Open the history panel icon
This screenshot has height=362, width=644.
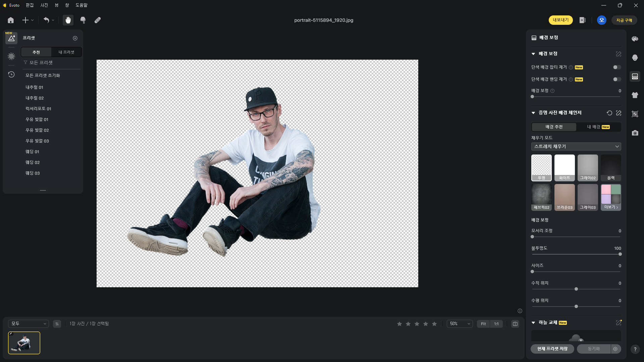pyautogui.click(x=11, y=74)
